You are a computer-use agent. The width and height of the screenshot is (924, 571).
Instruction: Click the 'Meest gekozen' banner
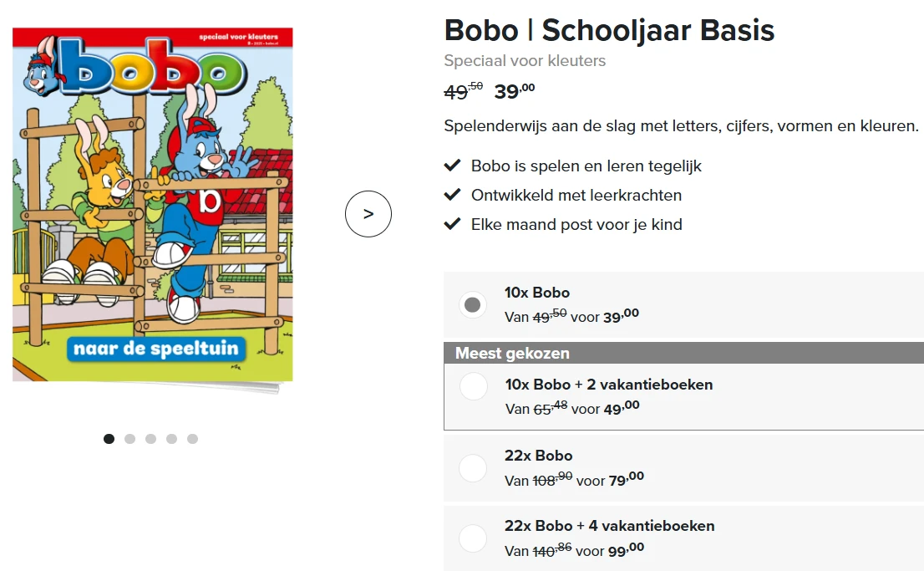pyautogui.click(x=511, y=353)
